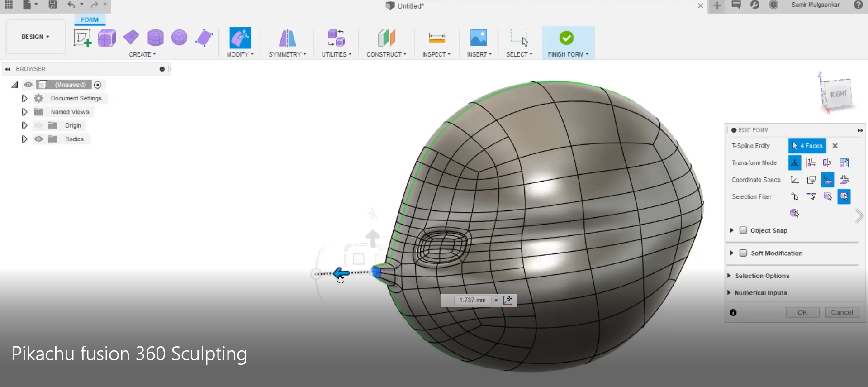Select the Mirror symmetry tool icon

[x=287, y=38]
